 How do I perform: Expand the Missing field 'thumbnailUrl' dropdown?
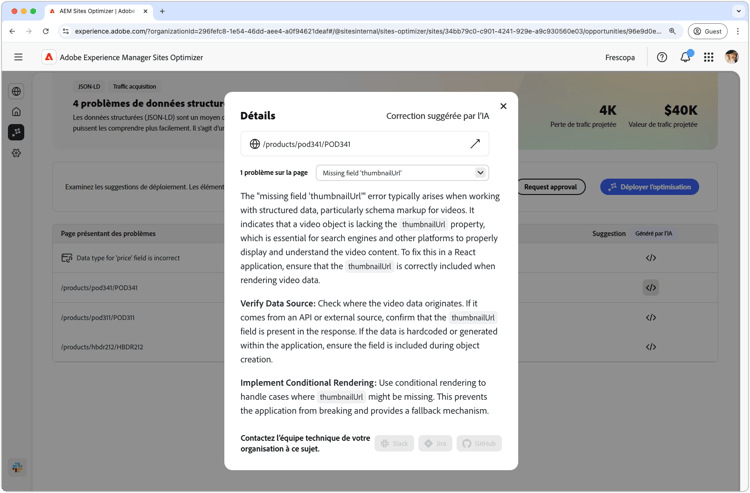tap(402, 173)
